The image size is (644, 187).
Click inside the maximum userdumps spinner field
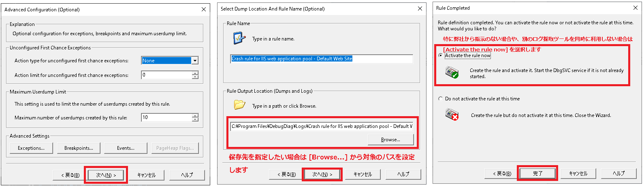point(166,117)
